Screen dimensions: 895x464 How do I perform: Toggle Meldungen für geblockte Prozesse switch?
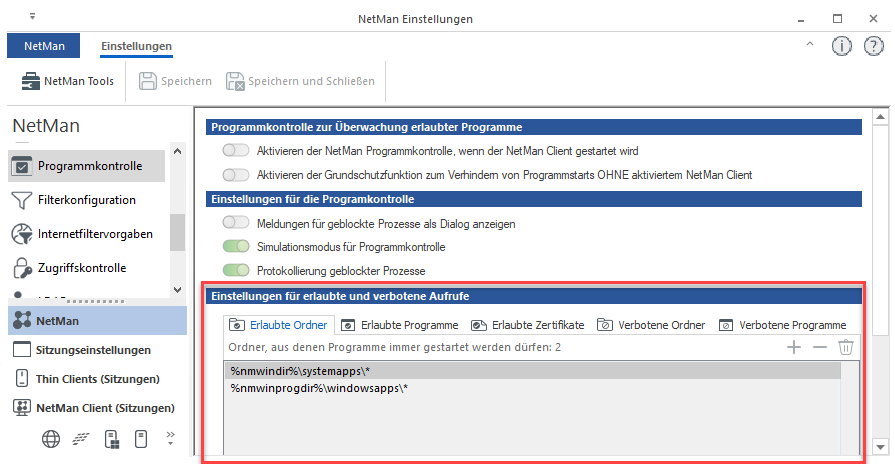tap(236, 223)
